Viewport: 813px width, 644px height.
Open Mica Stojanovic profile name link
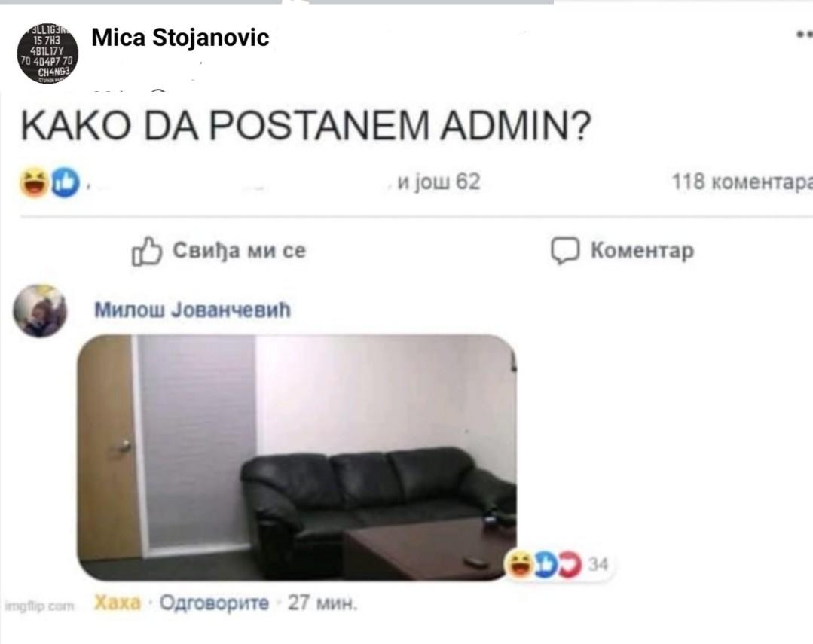(x=180, y=38)
